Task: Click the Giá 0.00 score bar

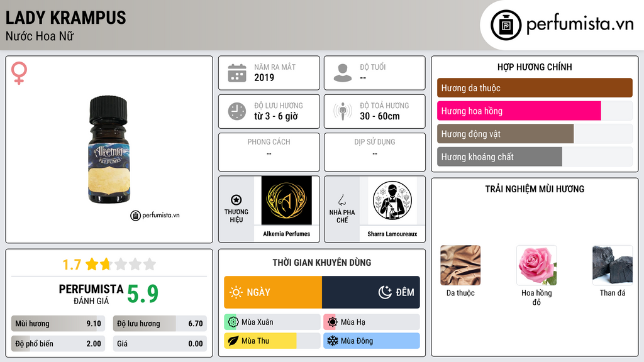Action: point(160,344)
